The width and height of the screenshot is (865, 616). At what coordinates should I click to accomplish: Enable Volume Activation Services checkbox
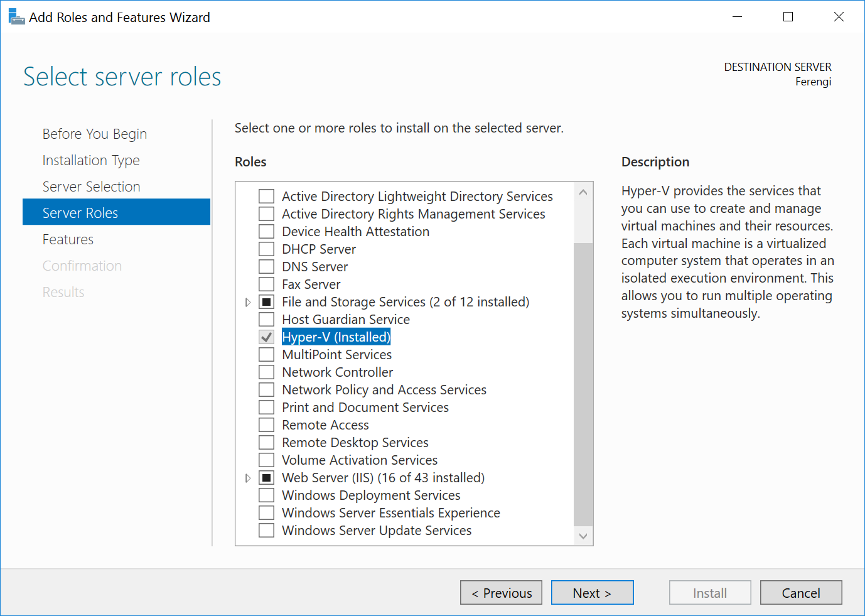point(267,460)
